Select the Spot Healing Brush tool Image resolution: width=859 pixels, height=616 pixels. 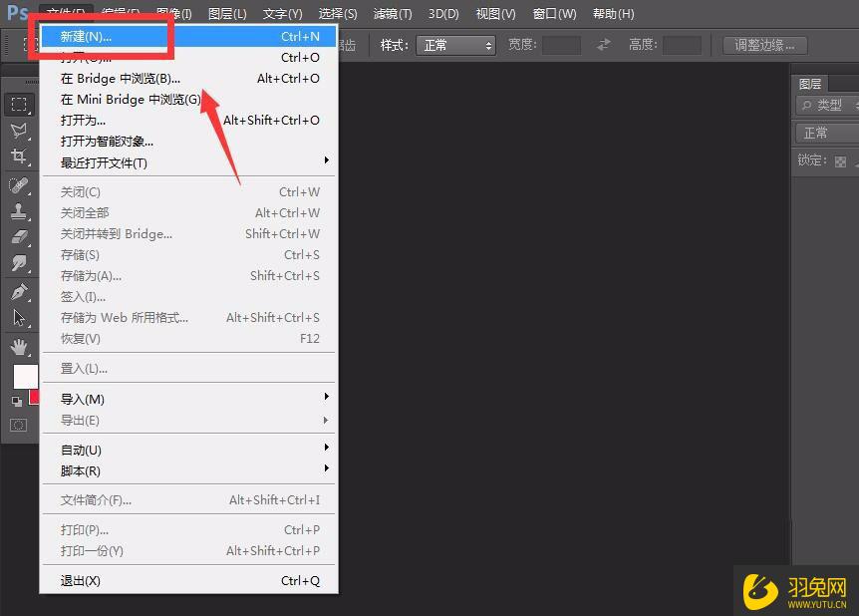18,185
